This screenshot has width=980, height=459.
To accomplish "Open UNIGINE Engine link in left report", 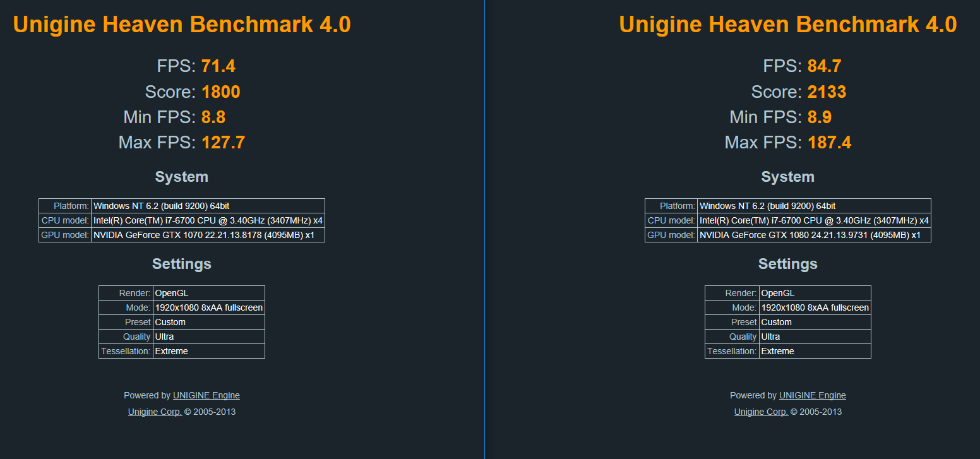I will pos(206,395).
